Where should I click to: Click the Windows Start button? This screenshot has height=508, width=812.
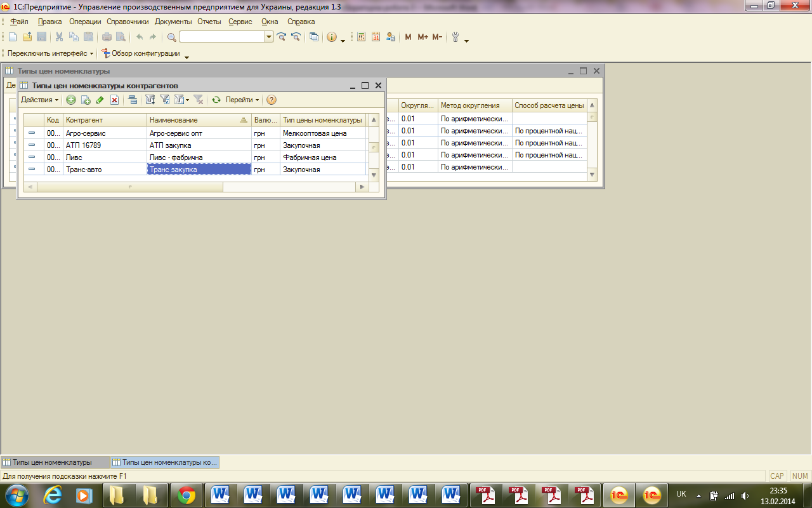(x=16, y=495)
